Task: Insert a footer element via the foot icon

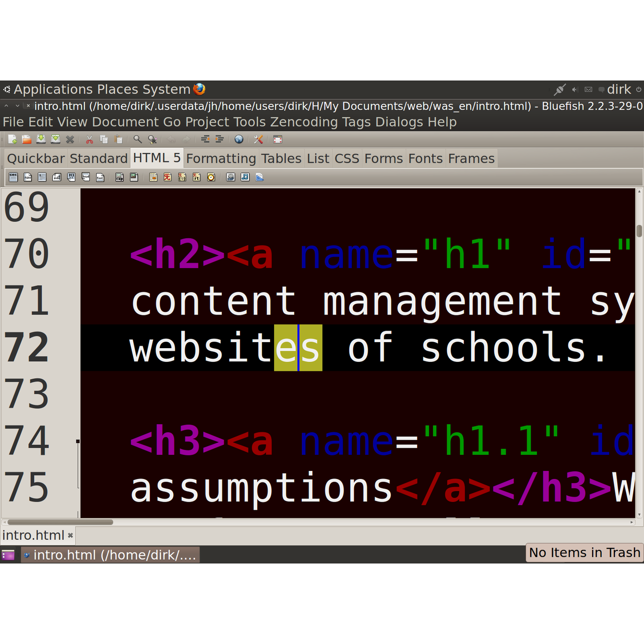Action: pos(100,177)
